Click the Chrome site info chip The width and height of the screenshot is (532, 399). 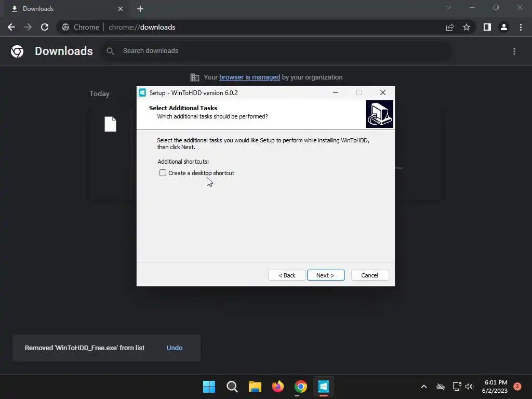coord(81,27)
